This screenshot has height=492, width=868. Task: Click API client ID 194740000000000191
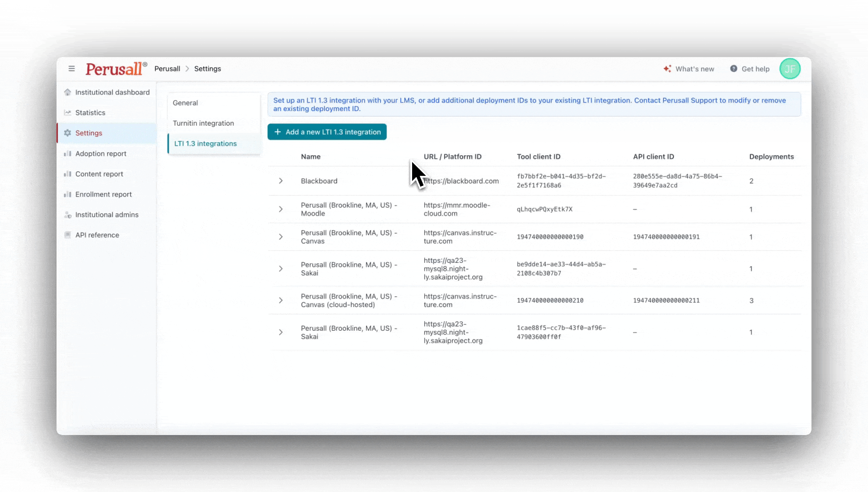[666, 237]
